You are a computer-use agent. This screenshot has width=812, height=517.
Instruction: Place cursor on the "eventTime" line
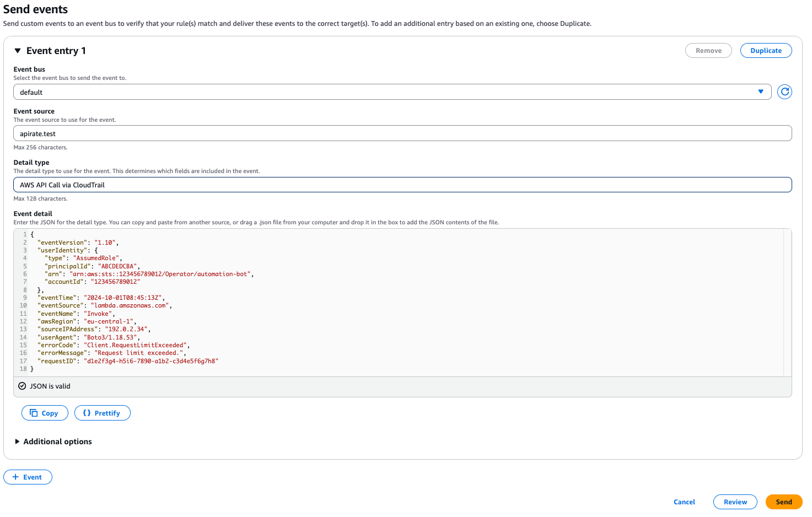point(101,298)
